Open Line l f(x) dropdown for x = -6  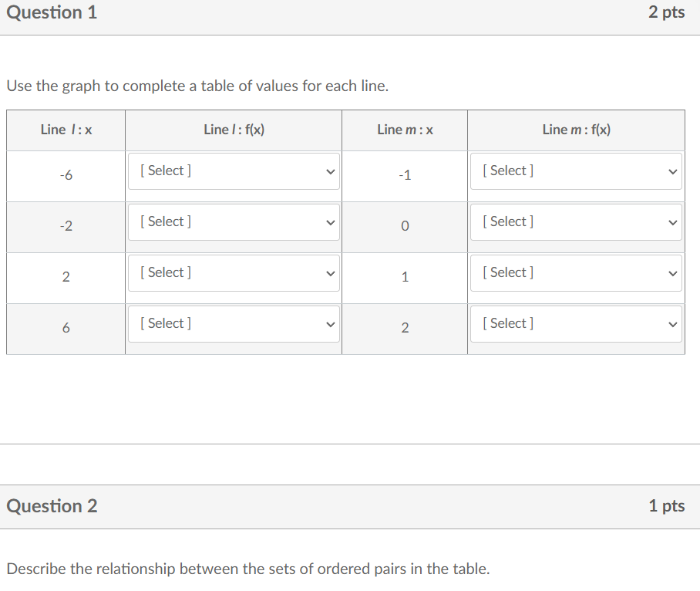point(234,171)
